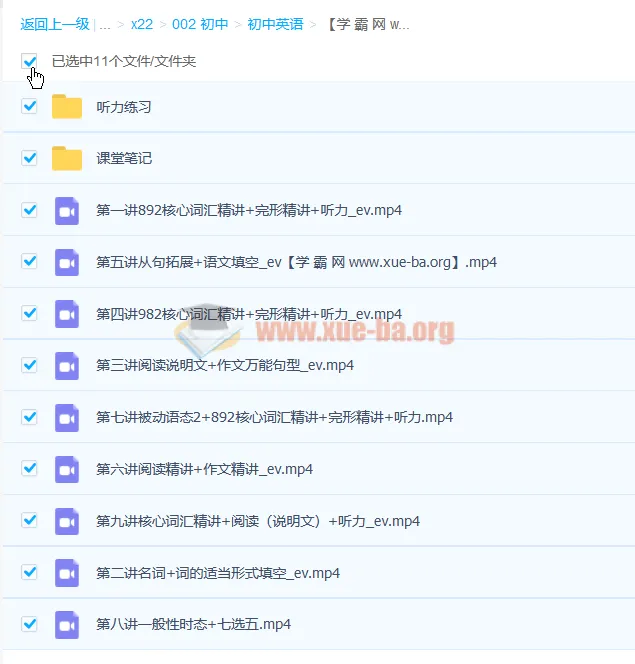Click video icon for 第一讲892核心词汇精讲
The width and height of the screenshot is (635, 664).
(x=67, y=210)
